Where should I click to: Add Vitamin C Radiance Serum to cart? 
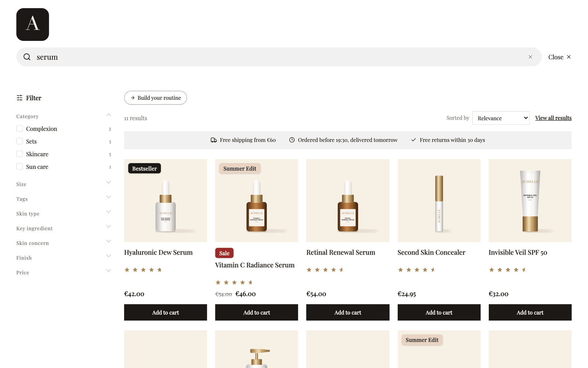tap(257, 312)
